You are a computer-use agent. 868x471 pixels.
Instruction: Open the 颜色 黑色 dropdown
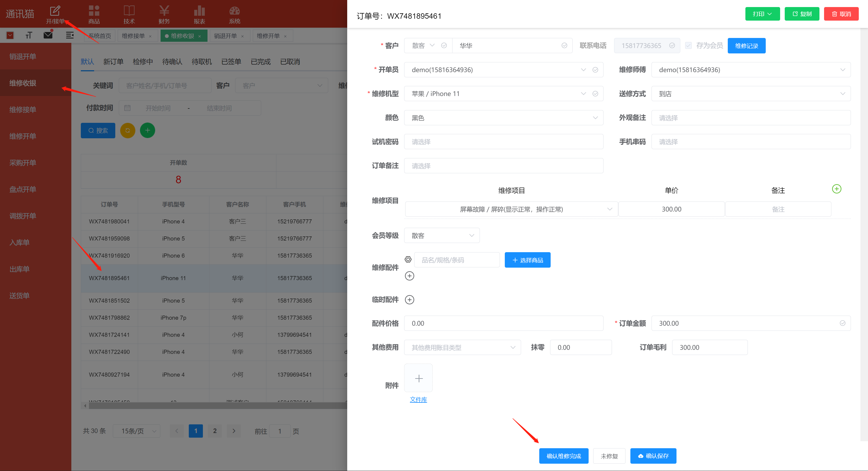click(x=504, y=118)
